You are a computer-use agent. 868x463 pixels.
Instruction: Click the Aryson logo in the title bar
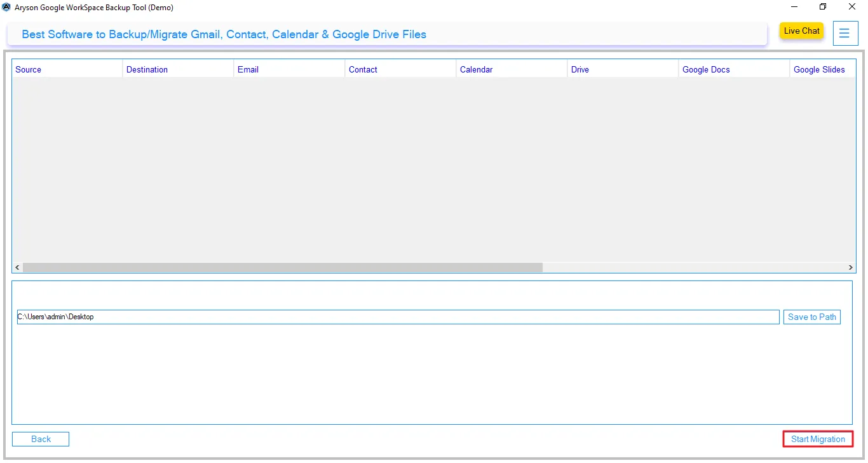7,7
